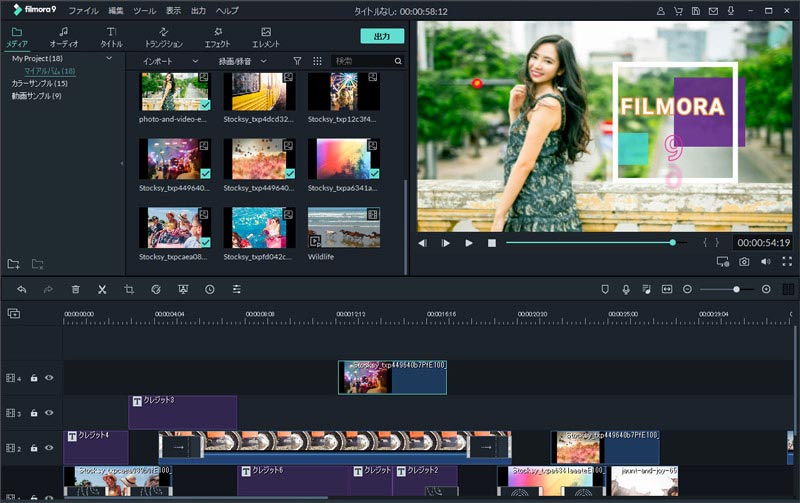This screenshot has width=800, height=503.
Task: Open the voiceover microphone tool in timeline toolbar
Action: tap(625, 289)
